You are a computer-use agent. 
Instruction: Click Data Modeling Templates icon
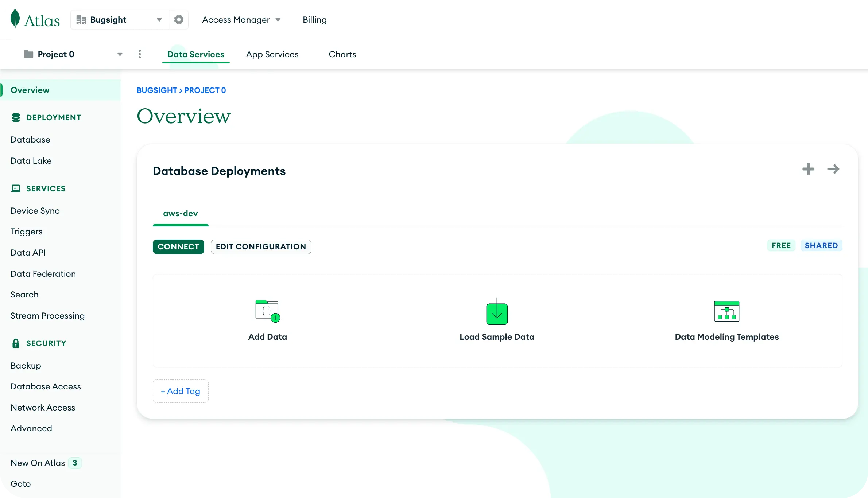pos(726,311)
